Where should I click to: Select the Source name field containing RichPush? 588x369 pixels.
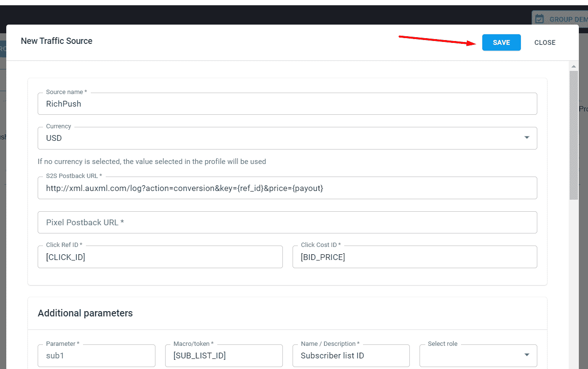click(193, 104)
